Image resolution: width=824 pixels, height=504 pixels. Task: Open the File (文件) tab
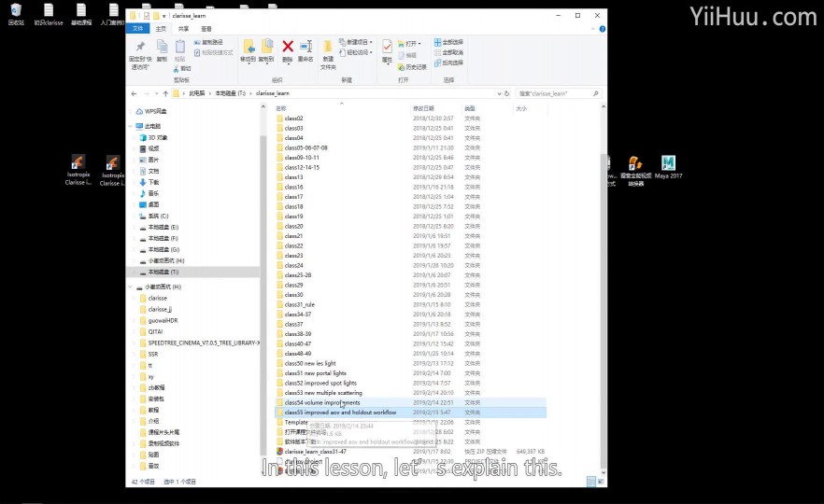(x=137, y=28)
